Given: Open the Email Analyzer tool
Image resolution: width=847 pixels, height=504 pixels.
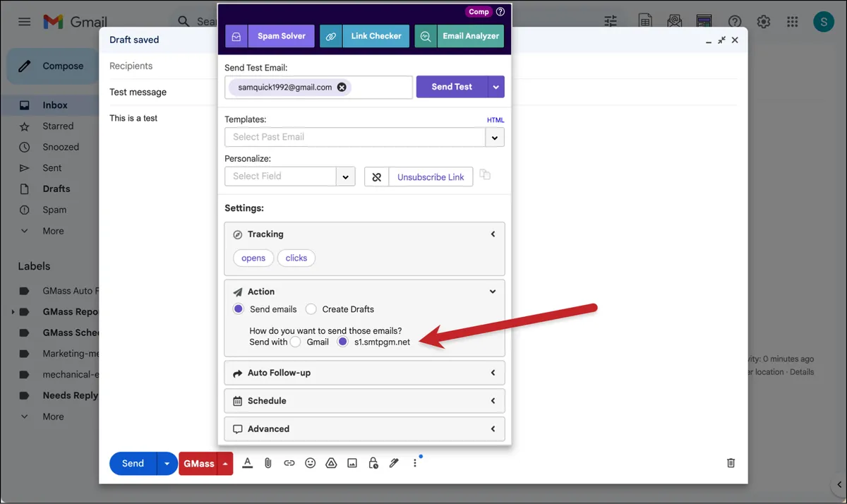Looking at the screenshot, I should [459, 36].
